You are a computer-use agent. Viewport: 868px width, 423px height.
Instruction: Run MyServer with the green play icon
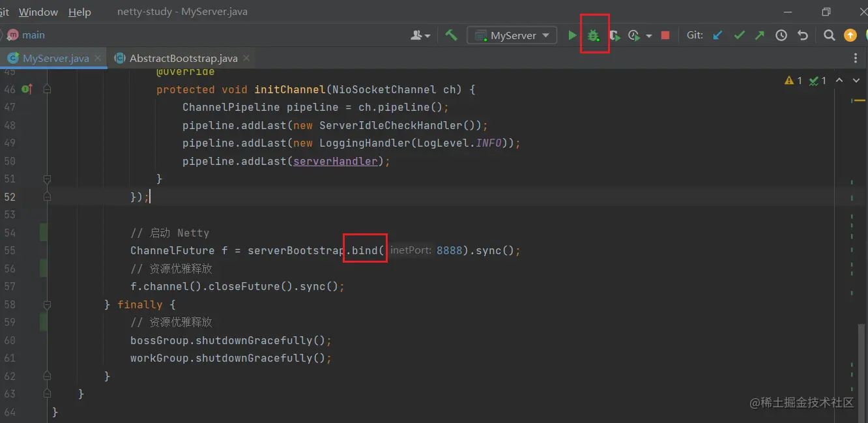pos(572,35)
